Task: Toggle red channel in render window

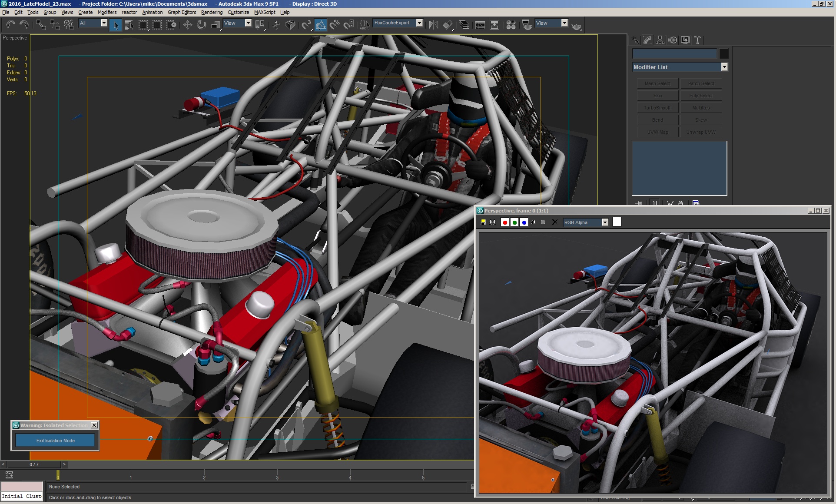Action: (x=505, y=222)
